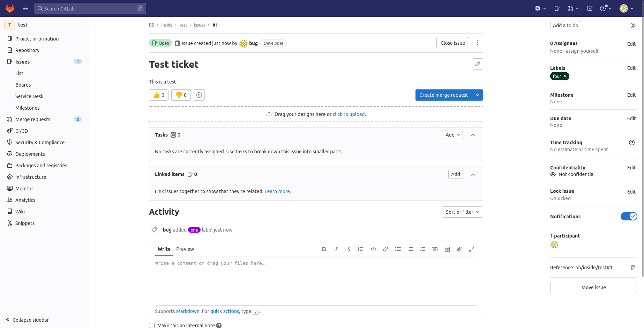Switch to the Preview tab
The height and width of the screenshot is (328, 644).
pos(185,249)
